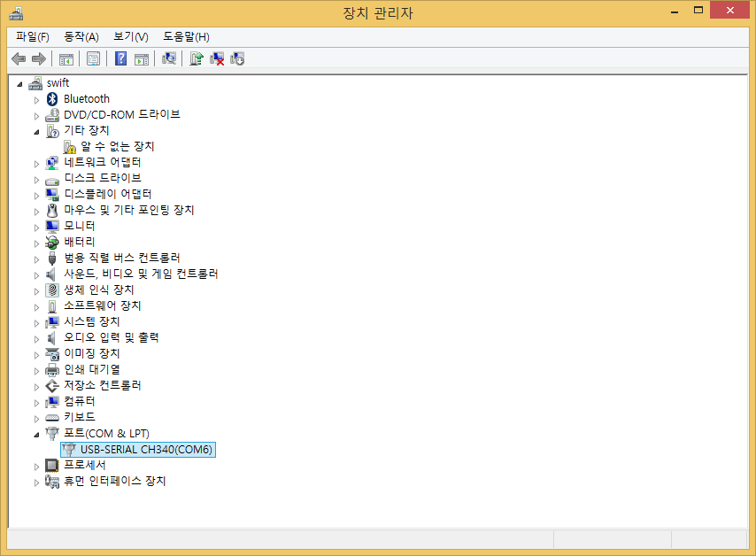Click the window system icon in title bar
This screenshot has height=556, width=756.
[16, 13]
